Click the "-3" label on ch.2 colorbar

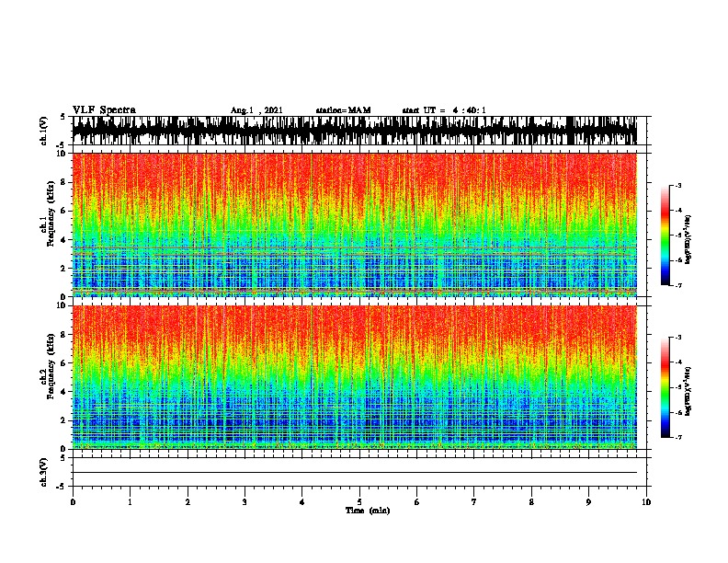coord(677,338)
